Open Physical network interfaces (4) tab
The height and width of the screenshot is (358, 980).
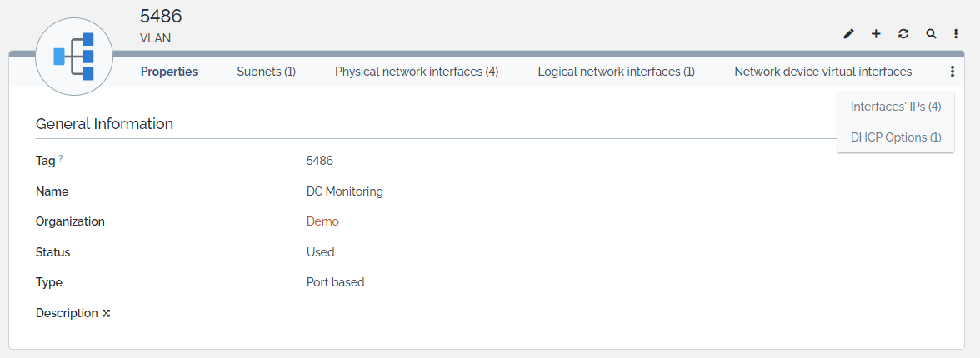tap(417, 72)
